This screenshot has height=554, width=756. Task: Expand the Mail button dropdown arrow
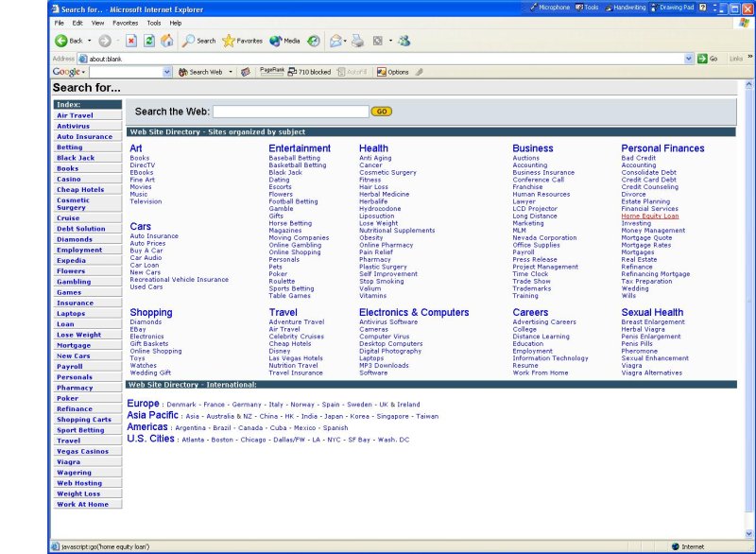pos(345,41)
